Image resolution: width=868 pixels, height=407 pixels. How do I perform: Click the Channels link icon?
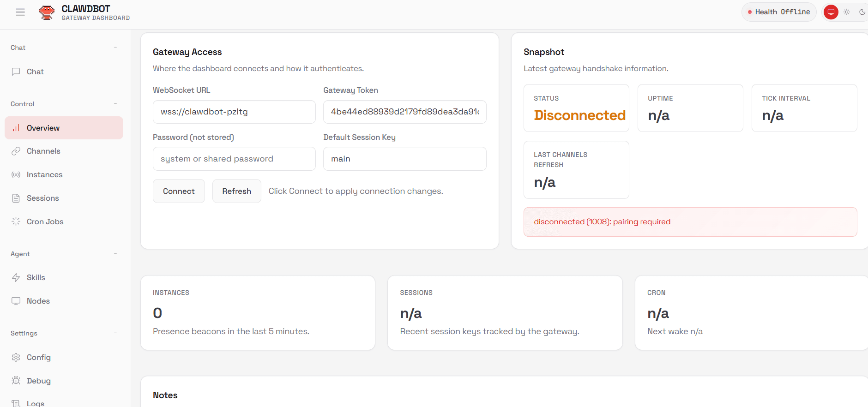point(16,151)
